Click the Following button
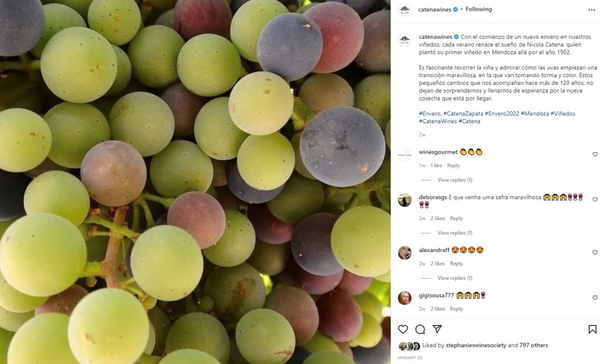The height and width of the screenshot is (364, 602). (x=479, y=10)
